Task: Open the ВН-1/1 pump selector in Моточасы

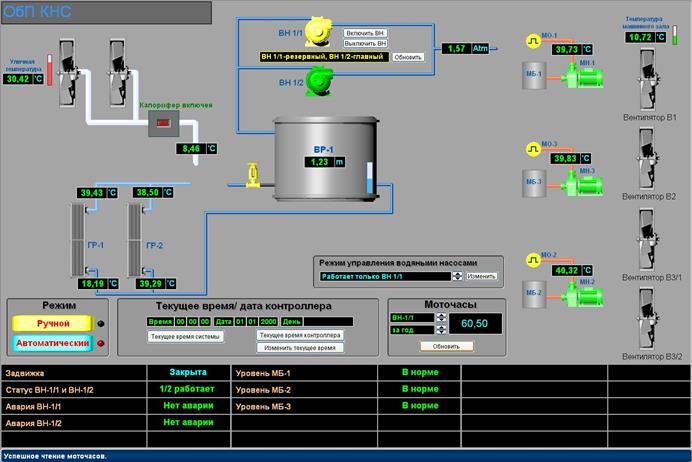Action: [440, 317]
